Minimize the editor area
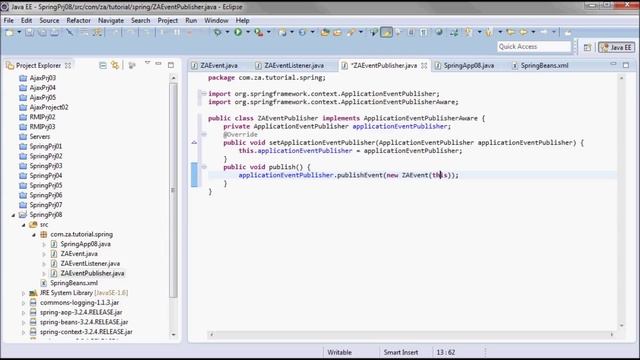The height and width of the screenshot is (360, 640). [613, 64]
